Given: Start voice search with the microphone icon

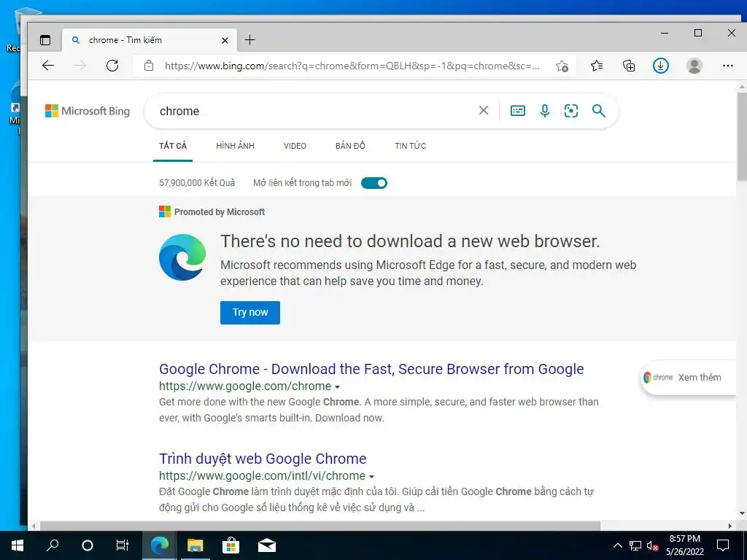Looking at the screenshot, I should (x=544, y=111).
